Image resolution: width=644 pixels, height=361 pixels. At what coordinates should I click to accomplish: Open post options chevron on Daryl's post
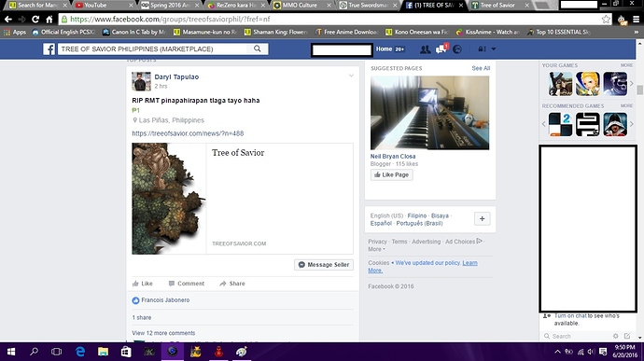351,76
